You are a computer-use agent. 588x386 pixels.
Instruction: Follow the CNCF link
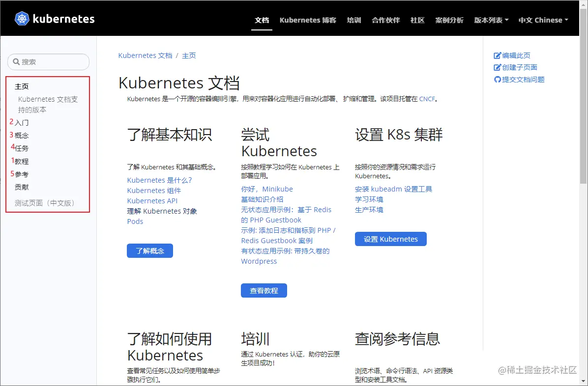427,99
